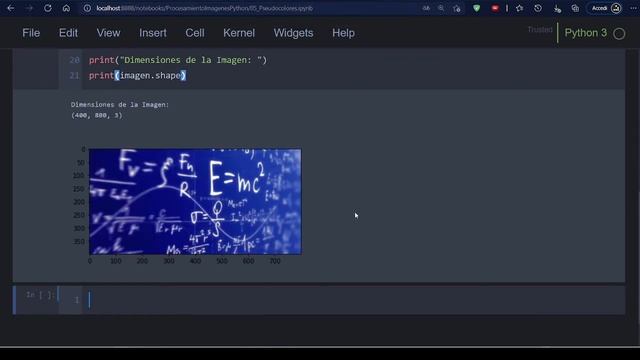The height and width of the screenshot is (360, 640).
Task: Click the empty code cell input area
Action: click(x=353, y=300)
